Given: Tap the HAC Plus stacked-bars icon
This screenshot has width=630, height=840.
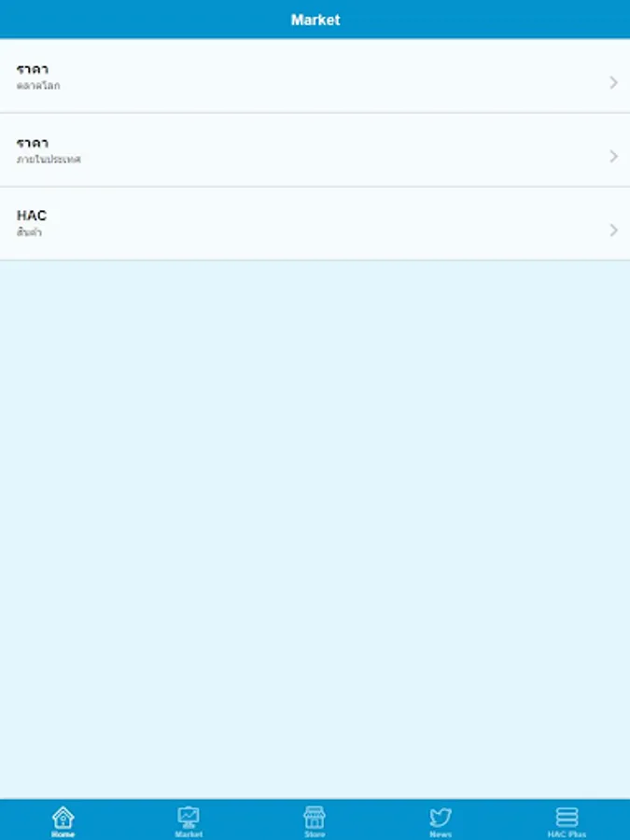Looking at the screenshot, I should point(567,818).
